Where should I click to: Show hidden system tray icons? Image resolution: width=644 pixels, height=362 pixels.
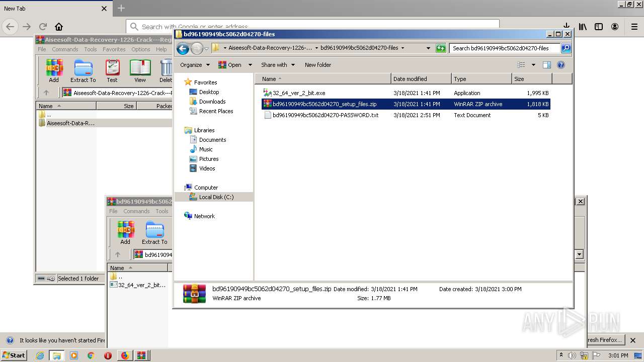(x=561, y=355)
